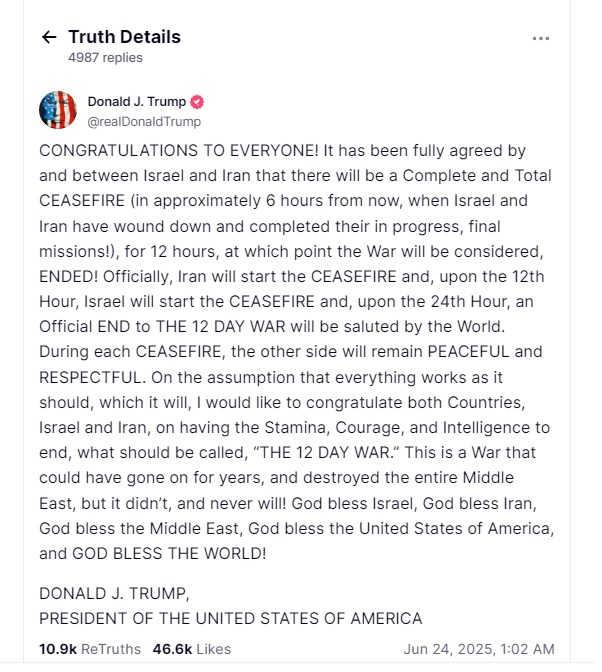Click the CONGRATULATIONS TO EVERYONE! opening text

pos(179,150)
